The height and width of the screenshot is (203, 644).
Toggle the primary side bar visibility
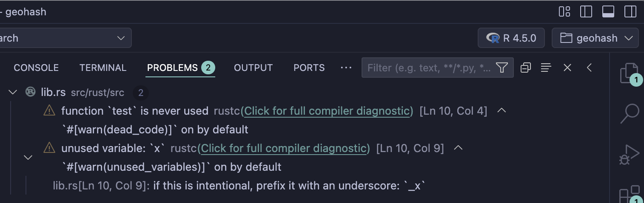[x=586, y=11]
